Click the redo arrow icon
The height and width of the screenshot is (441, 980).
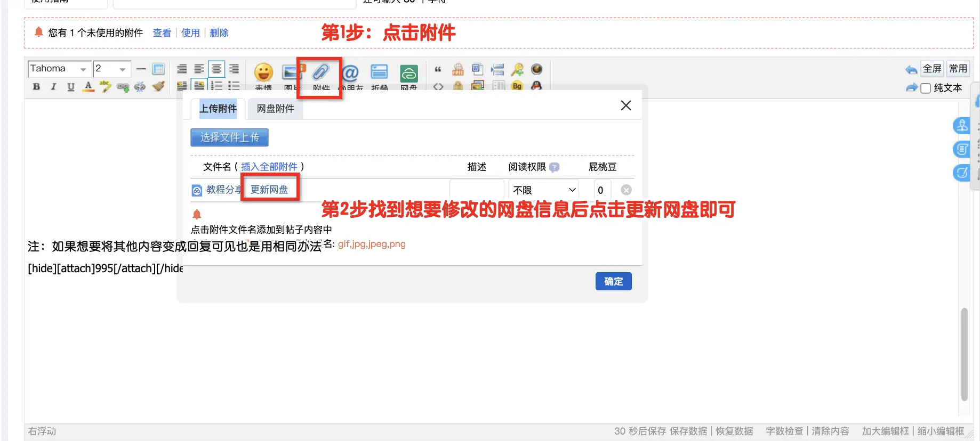911,87
